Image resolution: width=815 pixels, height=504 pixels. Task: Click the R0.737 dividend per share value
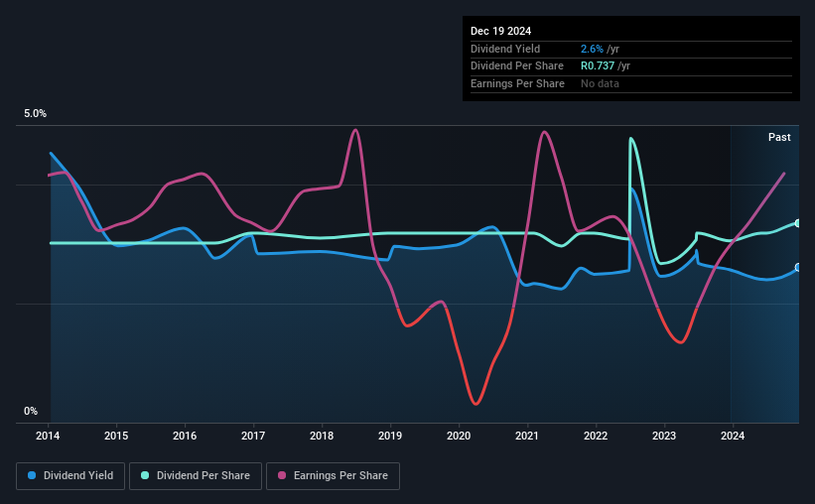[598, 66]
